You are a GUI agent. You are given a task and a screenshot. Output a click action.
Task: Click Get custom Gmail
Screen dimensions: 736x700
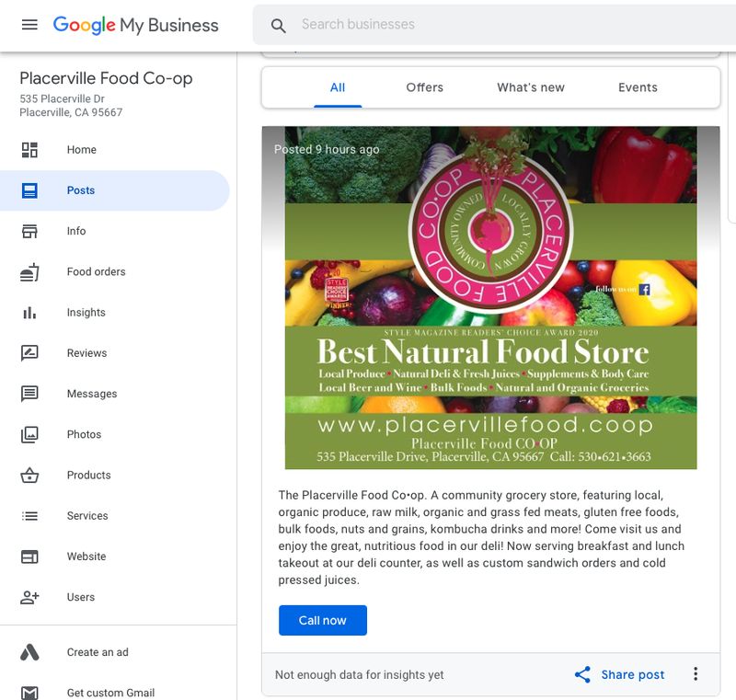[110, 693]
